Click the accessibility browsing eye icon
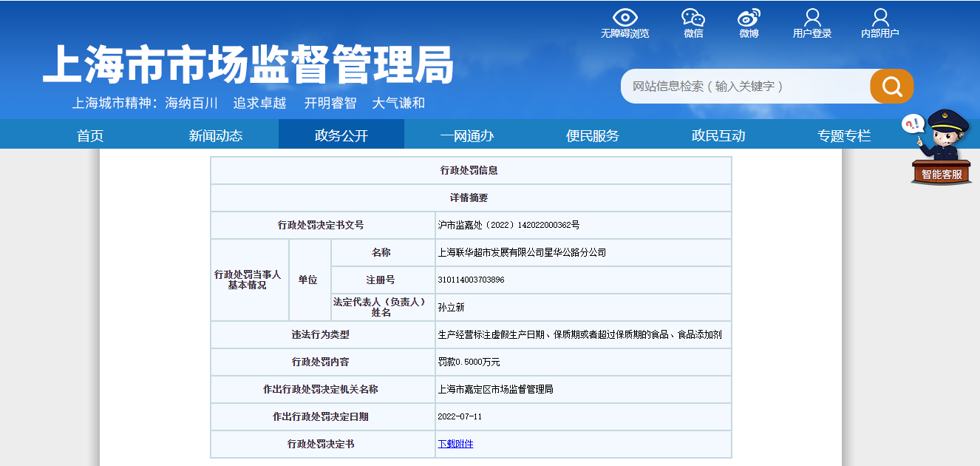 625,17
